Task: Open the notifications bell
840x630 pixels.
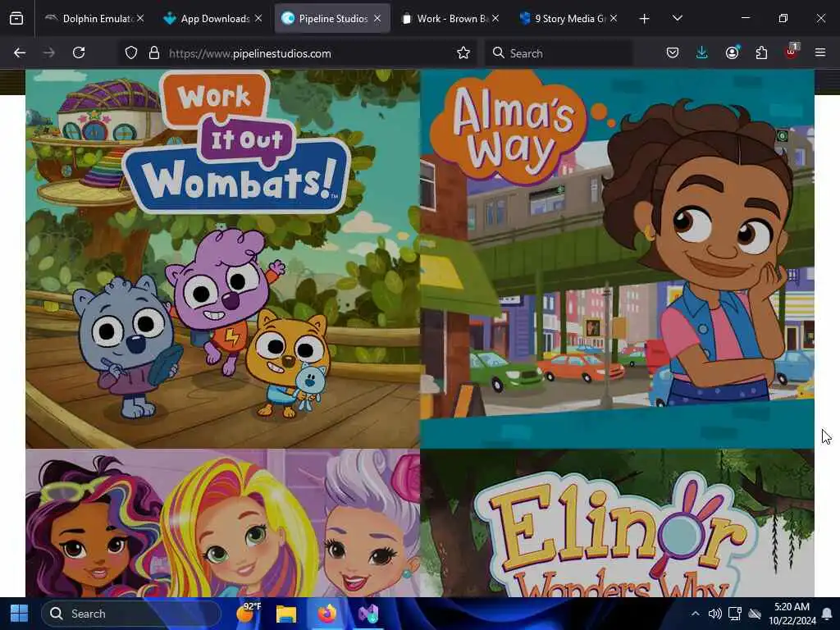Action: [827, 614]
